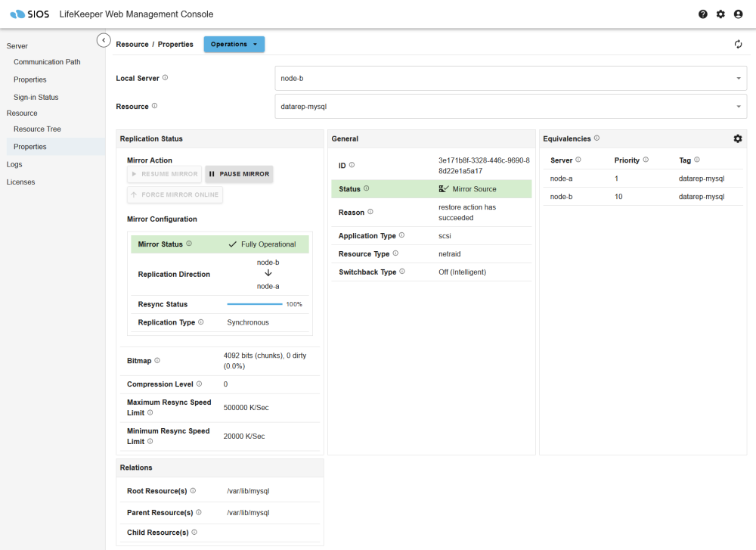Click the Resource breadcrumb link
Screen dimensions: 756x550
[132, 45]
